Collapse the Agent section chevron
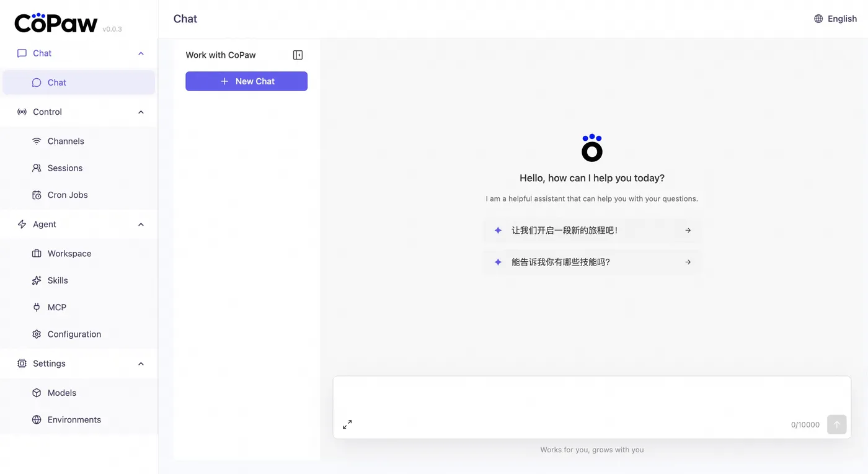This screenshot has height=474, width=868. tap(141, 225)
